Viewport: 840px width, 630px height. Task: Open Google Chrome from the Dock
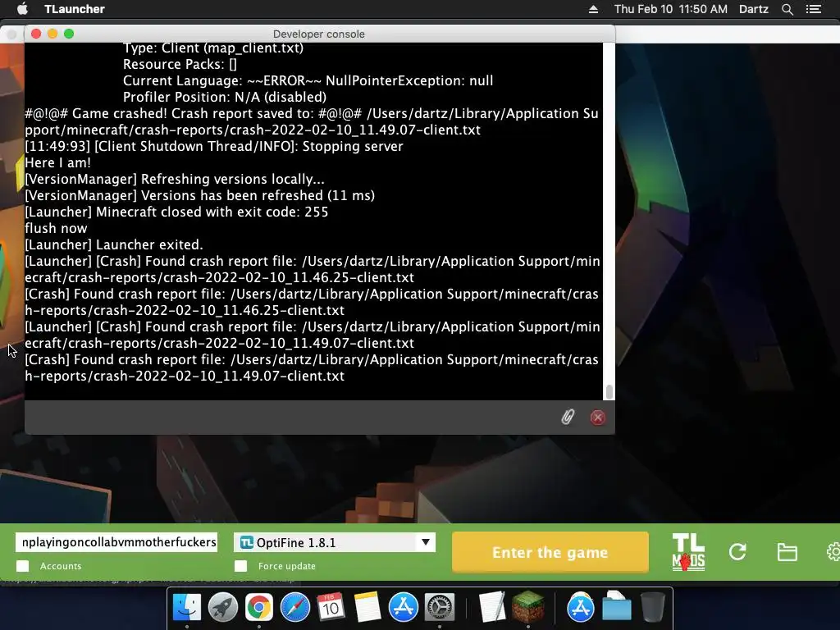[258, 607]
